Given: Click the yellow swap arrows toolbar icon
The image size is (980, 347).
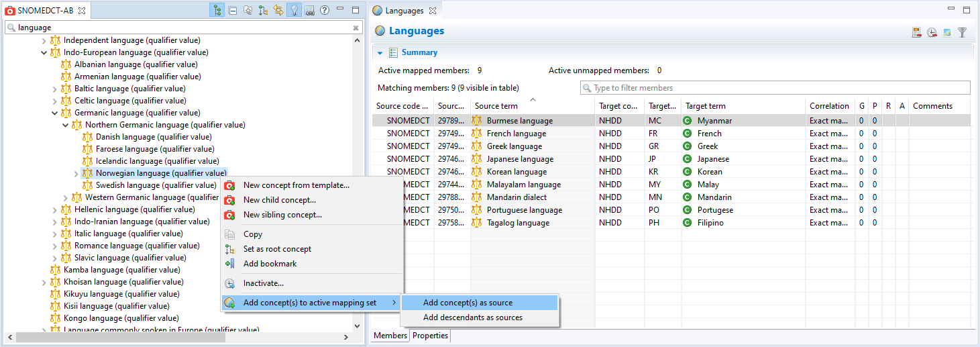Looking at the screenshot, I should click(278, 10).
